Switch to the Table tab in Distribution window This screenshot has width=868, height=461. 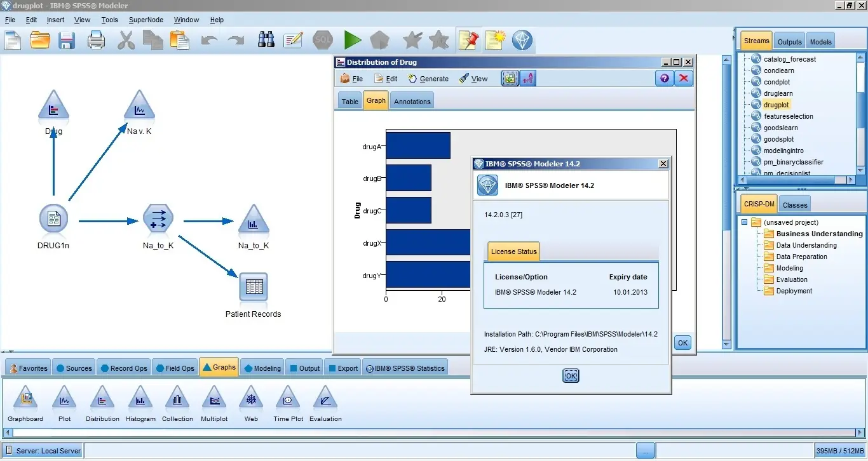pos(350,102)
